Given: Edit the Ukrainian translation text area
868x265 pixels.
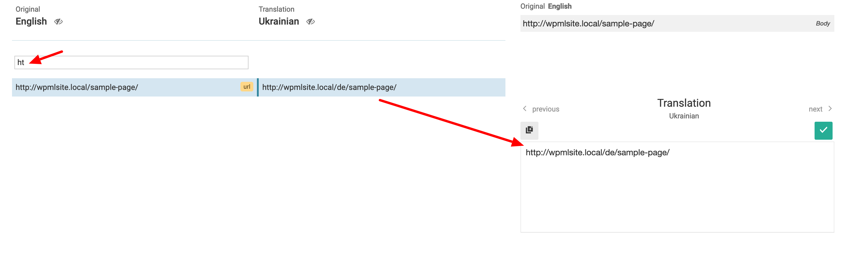Looking at the screenshot, I should [677, 187].
